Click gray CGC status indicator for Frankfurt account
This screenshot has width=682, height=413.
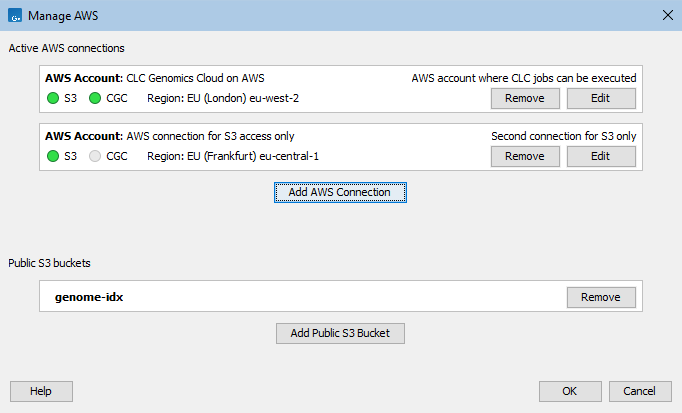tap(95, 156)
